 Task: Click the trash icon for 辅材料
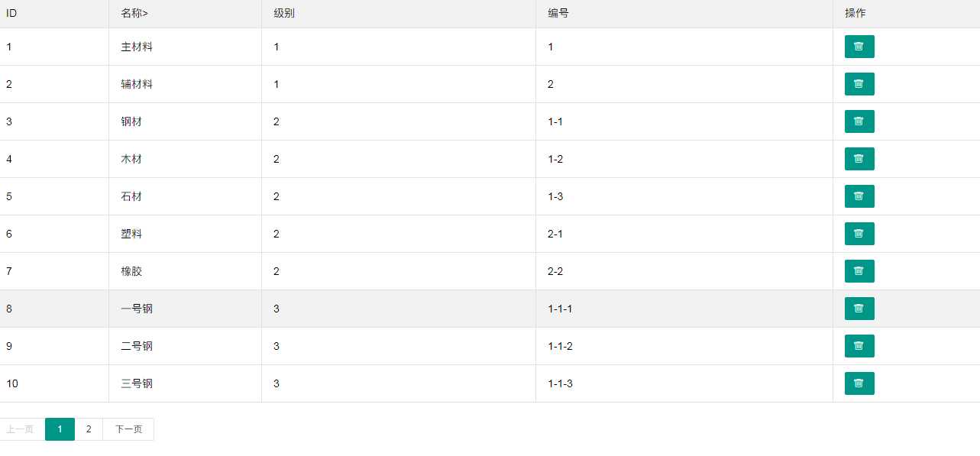click(x=859, y=84)
